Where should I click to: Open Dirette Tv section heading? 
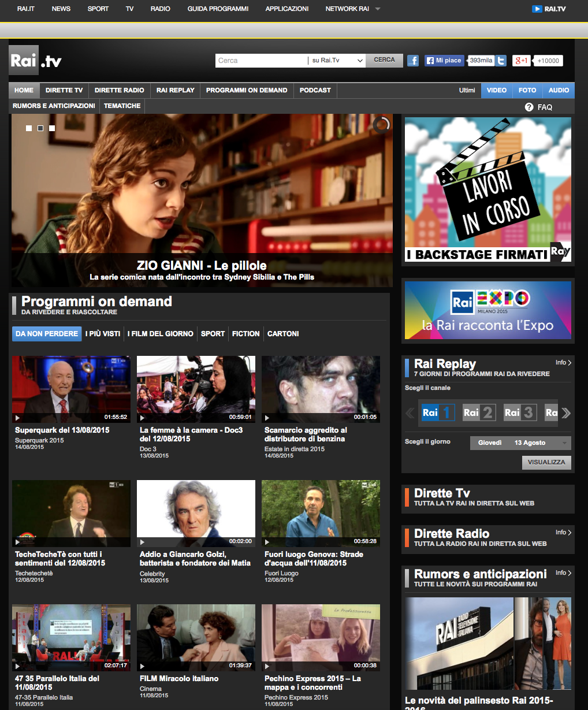(442, 493)
